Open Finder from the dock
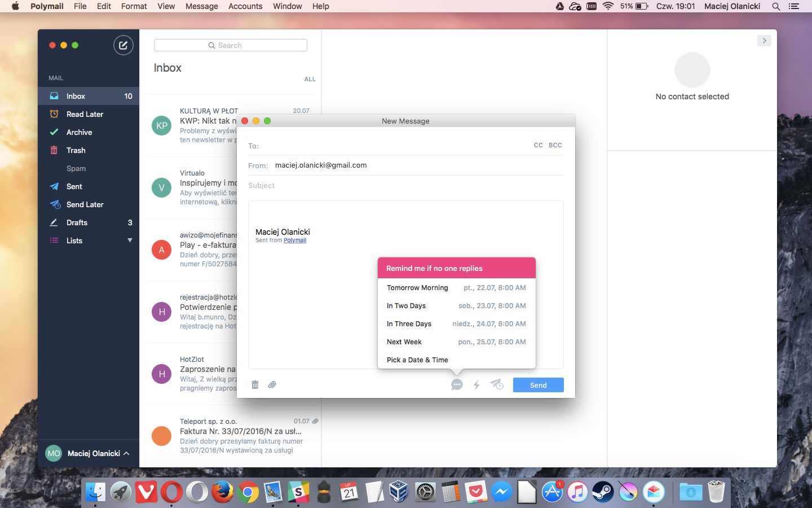Screen dimensions: 812x508 click(95, 492)
